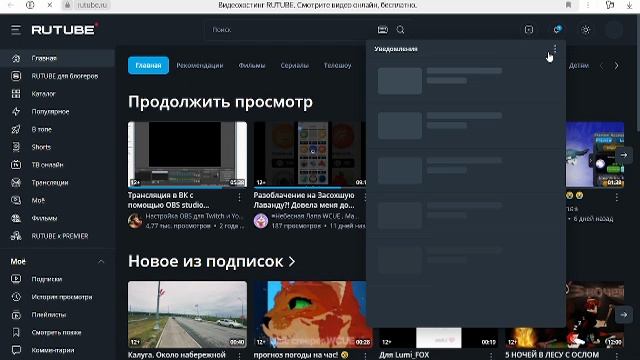Image resolution: width=640 pixels, height=360 pixels.
Task: Click the browser address bar rutube.ru
Action: 92,5
